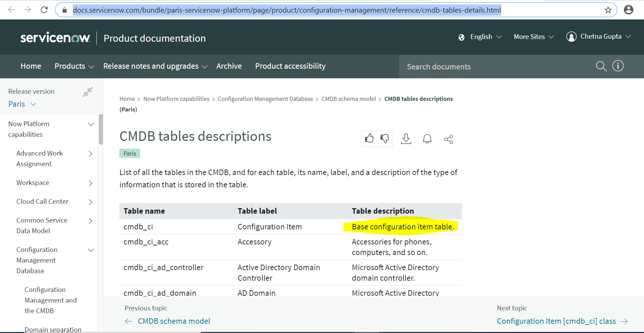
Task: Open Domain separation sidebar item
Action: coord(53,329)
